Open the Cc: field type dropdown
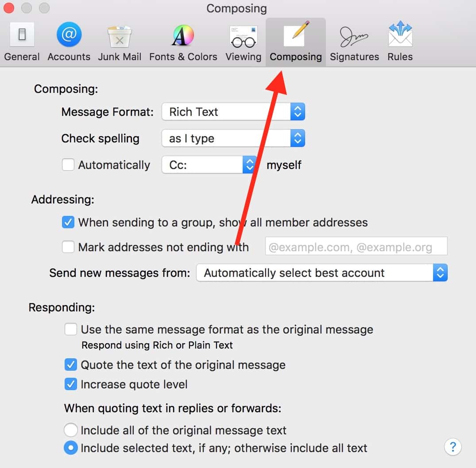Image resolution: width=476 pixels, height=468 pixels. point(209,165)
